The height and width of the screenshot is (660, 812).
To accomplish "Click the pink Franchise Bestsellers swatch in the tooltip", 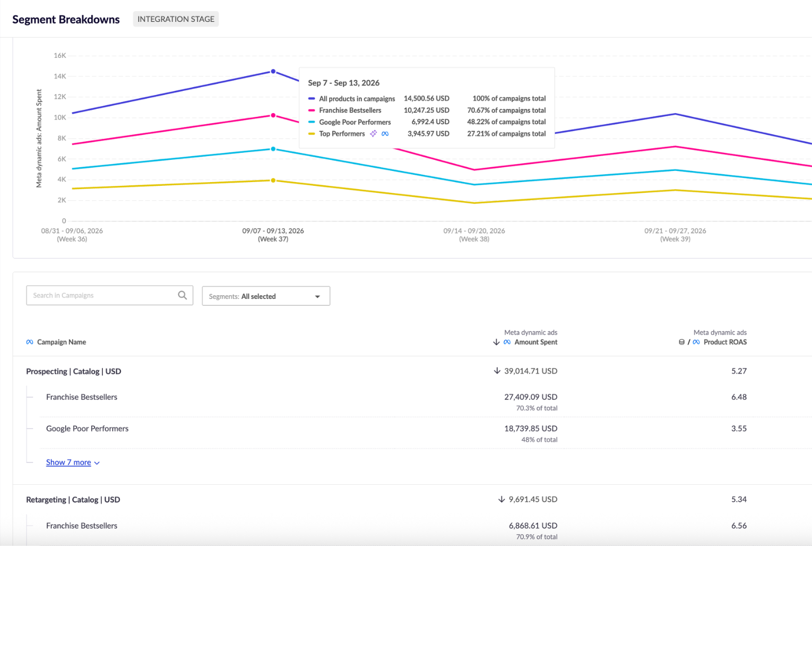I will click(x=312, y=110).
